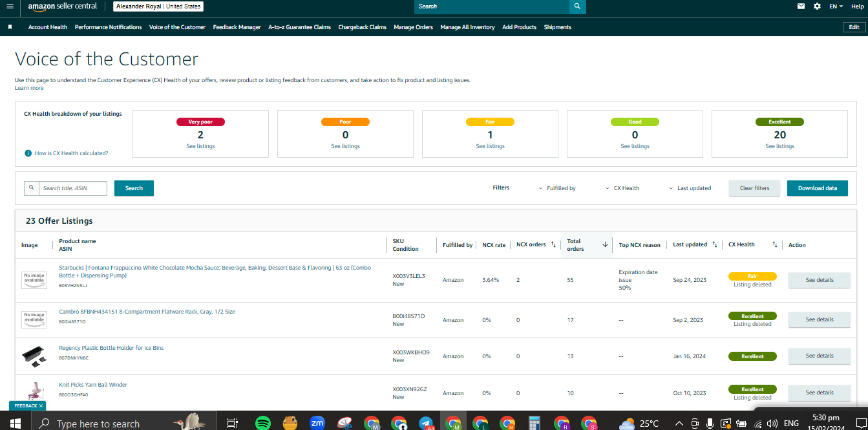
Task: See listings under Fair
Action: pos(490,146)
